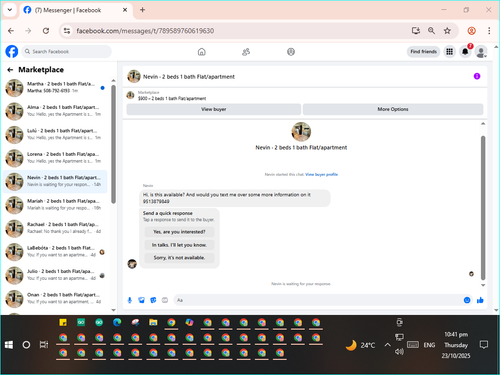Open the Windows Start menu
Viewport: 500px width, 375px height.
(x=9, y=345)
